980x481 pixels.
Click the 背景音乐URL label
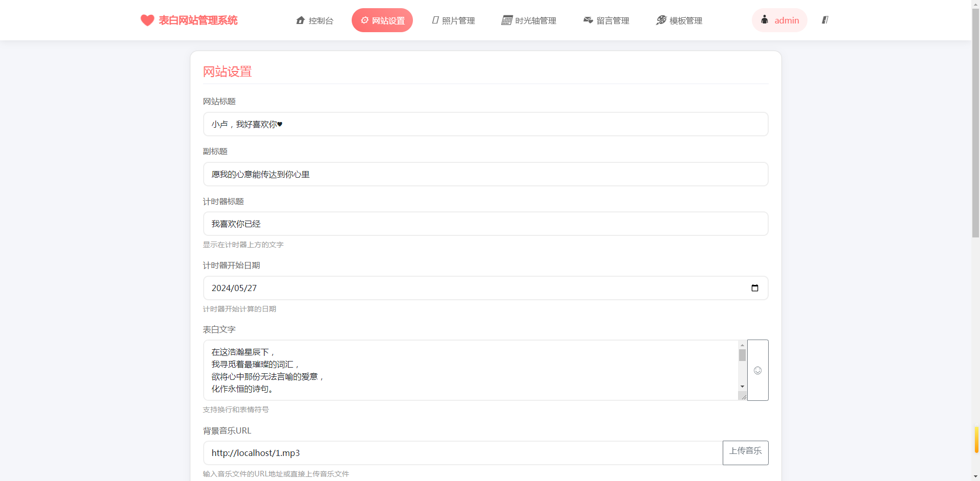pos(227,430)
